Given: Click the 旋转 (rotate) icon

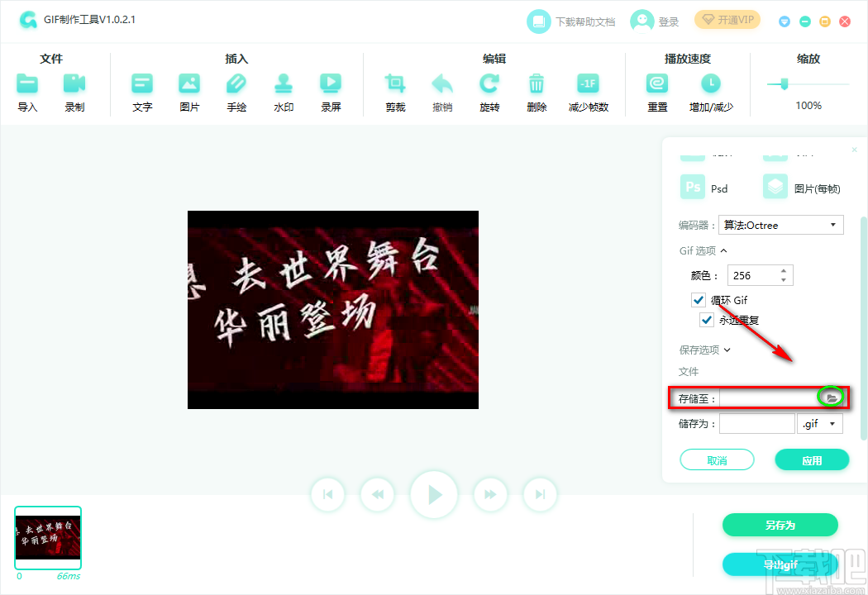Looking at the screenshot, I should coord(489,85).
